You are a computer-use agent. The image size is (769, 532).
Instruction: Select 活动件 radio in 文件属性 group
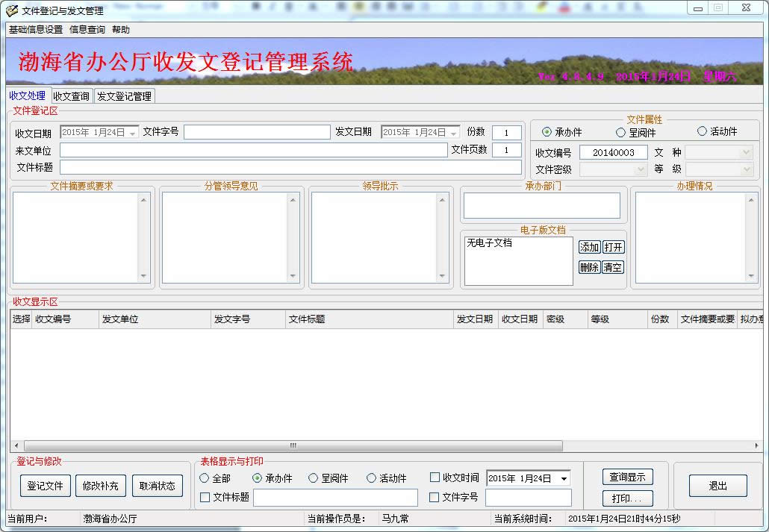click(x=702, y=131)
